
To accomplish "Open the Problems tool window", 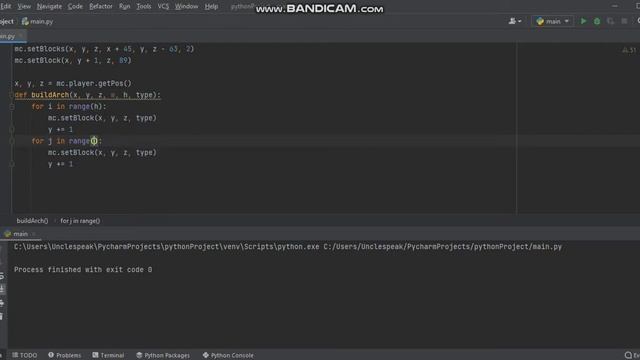I will point(64,355).
